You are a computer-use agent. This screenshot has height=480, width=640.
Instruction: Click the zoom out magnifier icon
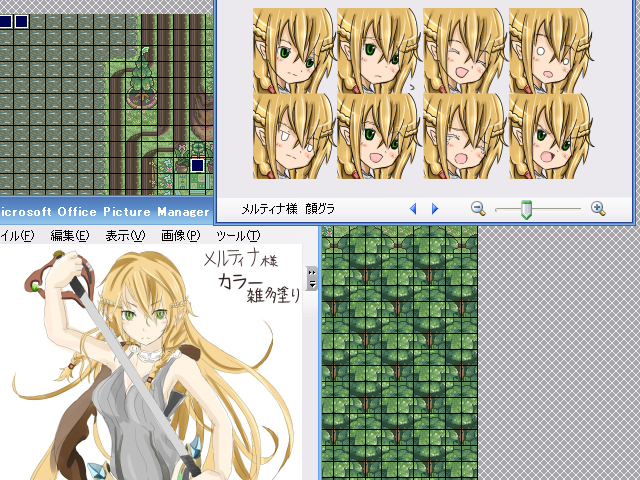click(x=478, y=209)
